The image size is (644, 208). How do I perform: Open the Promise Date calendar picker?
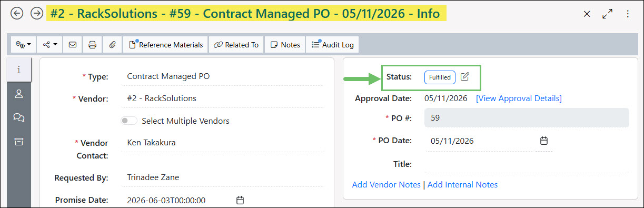pyautogui.click(x=240, y=200)
